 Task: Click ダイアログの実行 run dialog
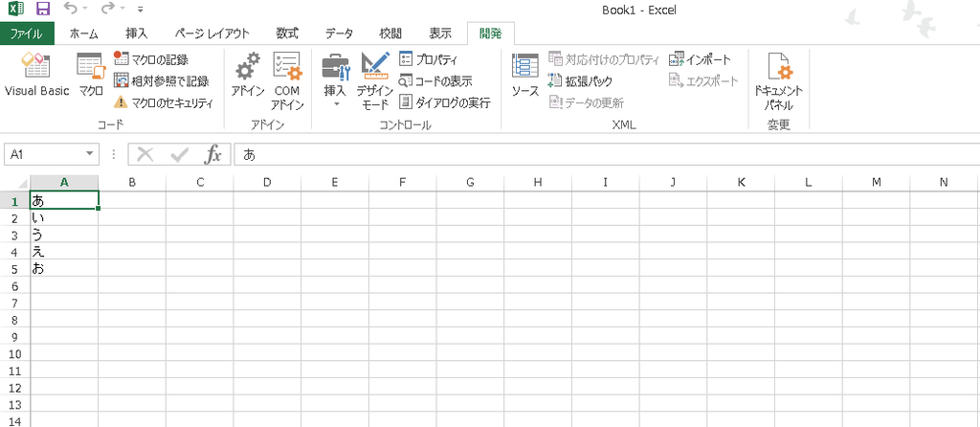click(444, 102)
